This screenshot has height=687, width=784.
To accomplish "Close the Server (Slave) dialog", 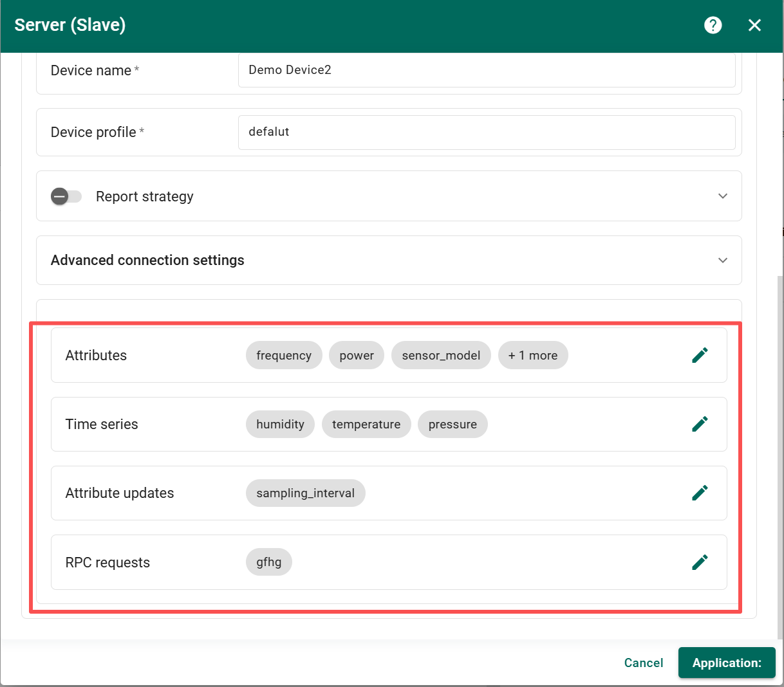I will pos(754,25).
